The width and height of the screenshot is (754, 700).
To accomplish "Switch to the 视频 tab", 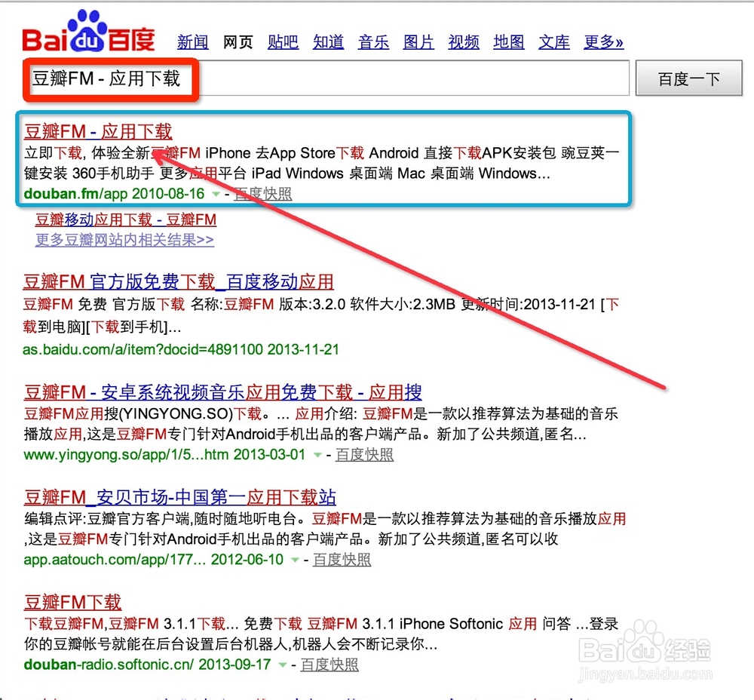I will tap(464, 42).
